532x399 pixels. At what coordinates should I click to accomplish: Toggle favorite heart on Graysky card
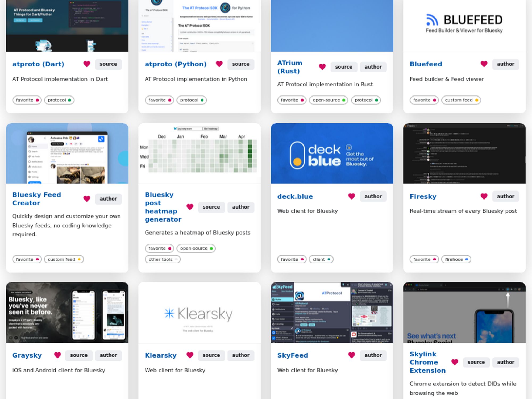point(57,355)
